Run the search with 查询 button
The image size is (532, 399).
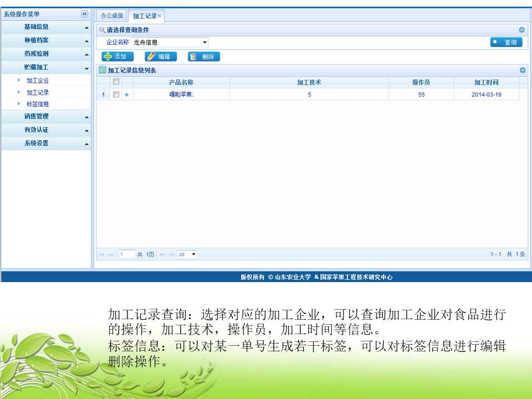click(506, 43)
